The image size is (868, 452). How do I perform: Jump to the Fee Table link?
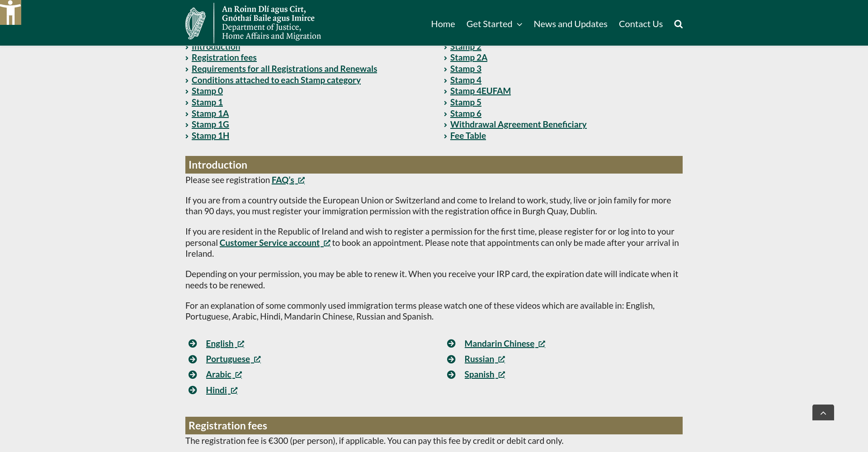(468, 136)
